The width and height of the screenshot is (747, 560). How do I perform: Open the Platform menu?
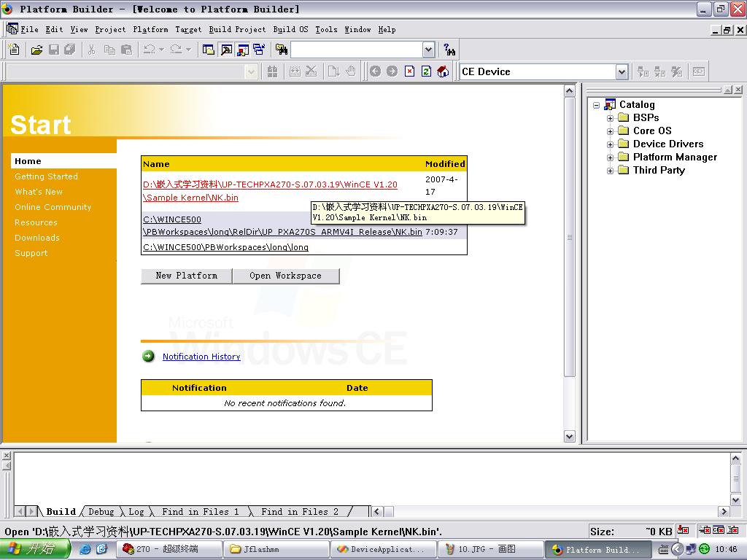(150, 29)
